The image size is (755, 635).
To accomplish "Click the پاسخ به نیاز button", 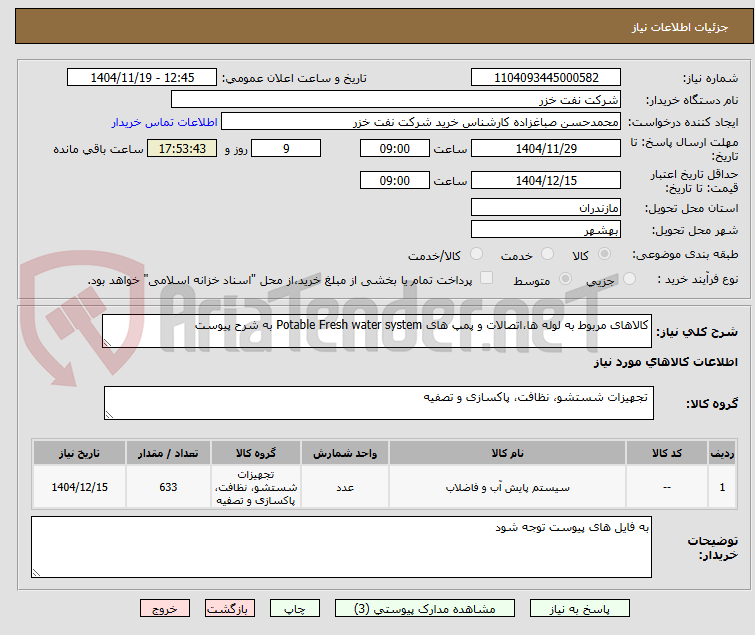I will 580,609.
